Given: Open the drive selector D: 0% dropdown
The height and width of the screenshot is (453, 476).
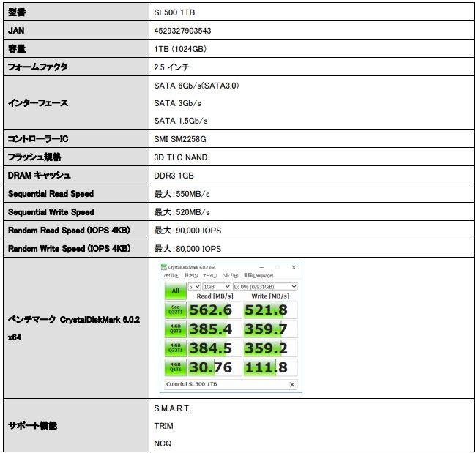Looking at the screenshot, I should [x=265, y=286].
